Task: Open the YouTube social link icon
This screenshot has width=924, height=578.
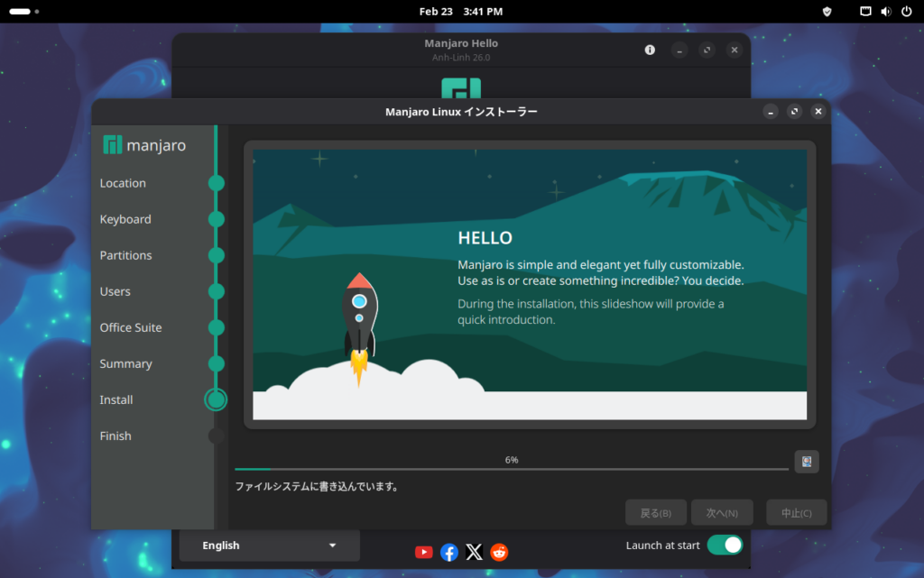Action: [423, 552]
